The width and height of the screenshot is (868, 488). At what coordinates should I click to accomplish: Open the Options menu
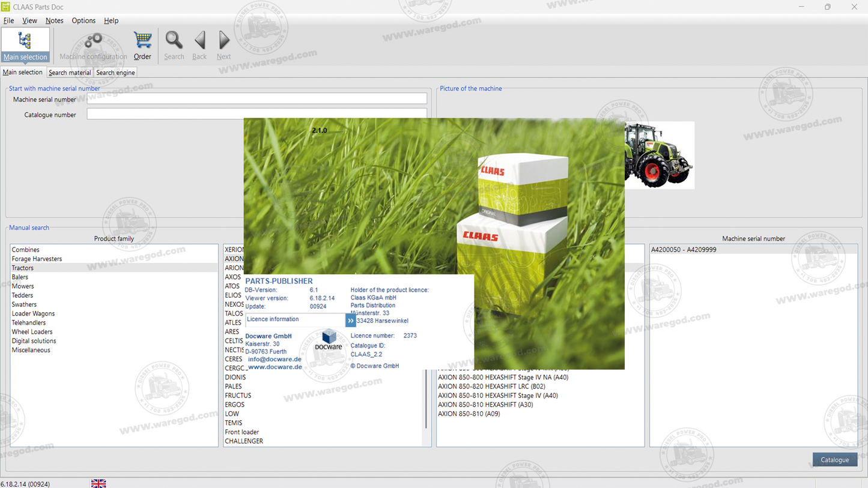(83, 20)
